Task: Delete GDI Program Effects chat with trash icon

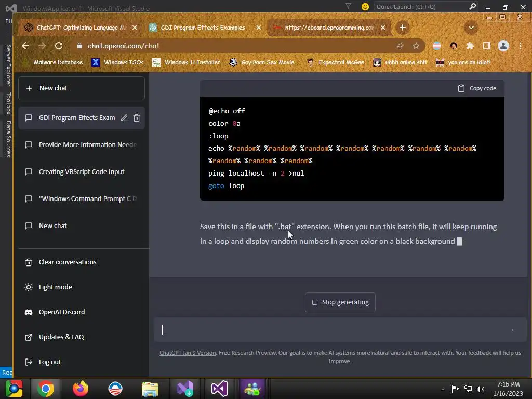Action: (137, 118)
